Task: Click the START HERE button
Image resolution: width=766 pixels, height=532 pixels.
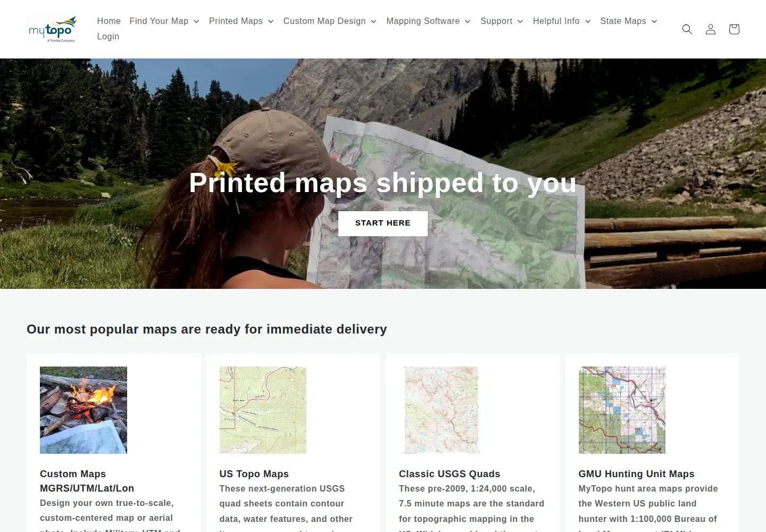Action: tap(383, 223)
